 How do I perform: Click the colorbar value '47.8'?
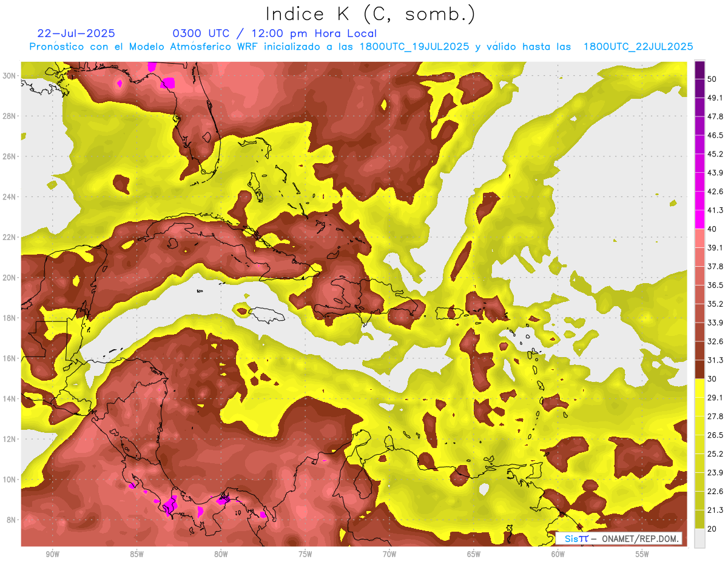(715, 116)
